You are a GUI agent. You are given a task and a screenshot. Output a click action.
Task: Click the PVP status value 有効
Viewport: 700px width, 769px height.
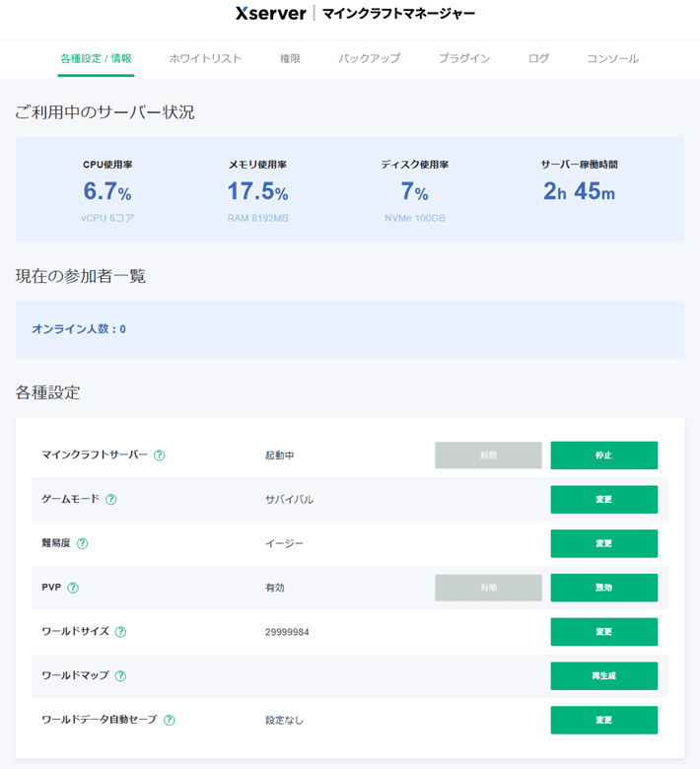pyautogui.click(x=275, y=588)
